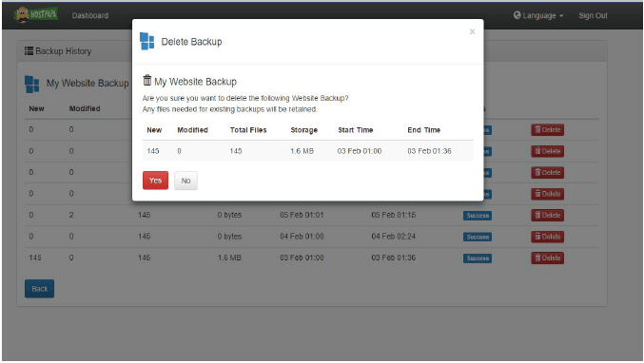Click the My Website Backup blue squares icon
Viewport: 644px width, 363px height.
[32, 84]
